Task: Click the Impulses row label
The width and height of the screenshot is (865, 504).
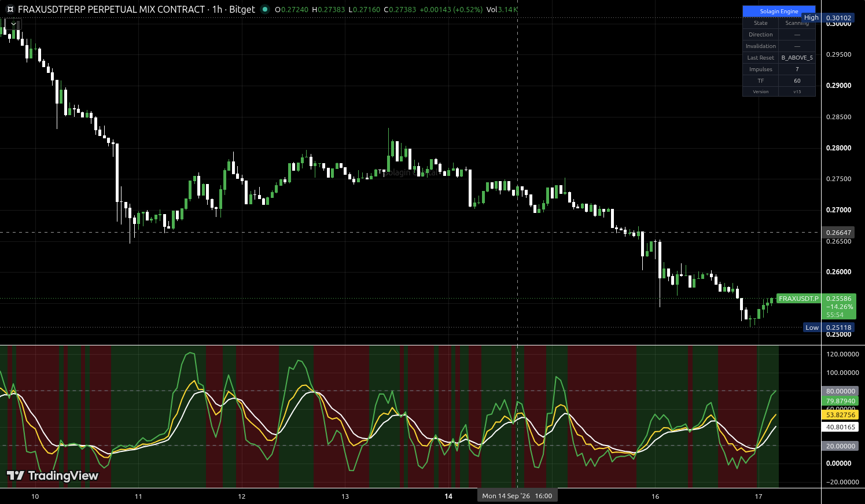Action: [x=760, y=69]
